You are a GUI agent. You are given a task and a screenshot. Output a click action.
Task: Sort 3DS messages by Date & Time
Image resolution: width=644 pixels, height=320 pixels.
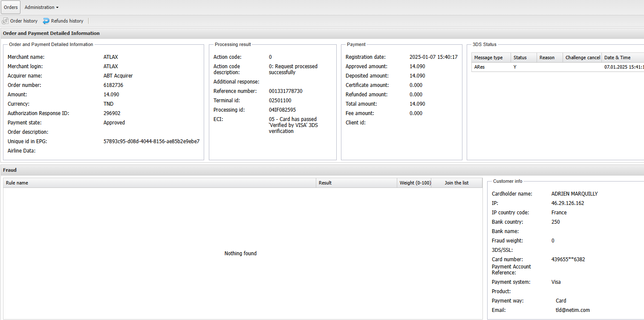tap(623, 58)
